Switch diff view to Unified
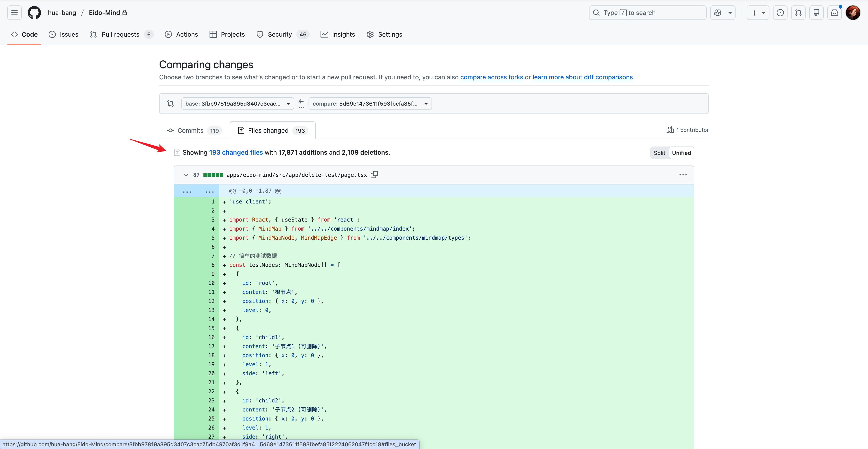868x449 pixels. coord(681,153)
